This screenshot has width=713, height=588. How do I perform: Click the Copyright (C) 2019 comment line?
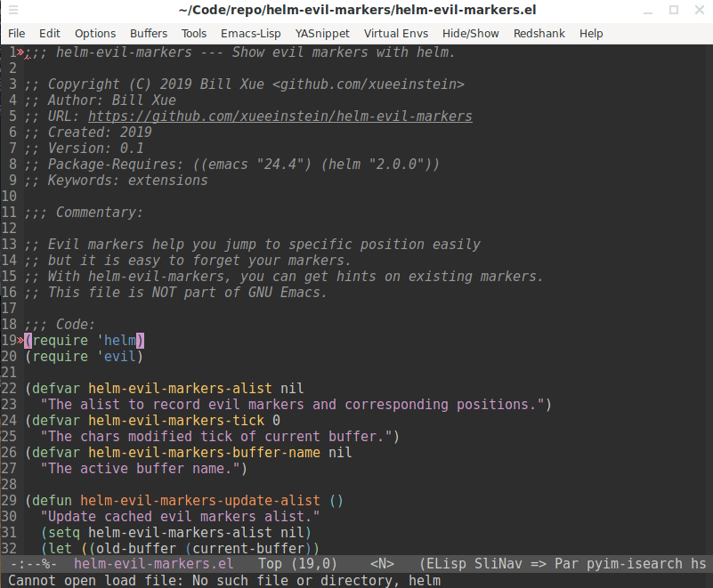pyautogui.click(x=245, y=85)
